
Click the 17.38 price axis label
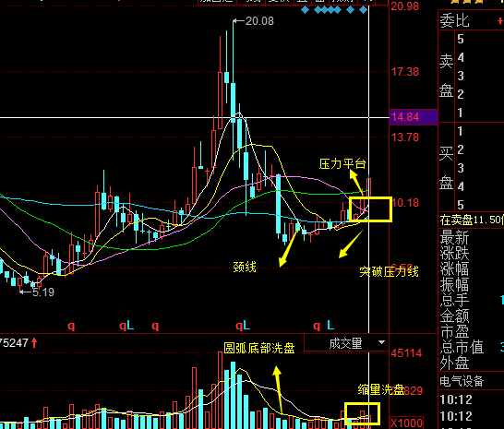click(405, 72)
